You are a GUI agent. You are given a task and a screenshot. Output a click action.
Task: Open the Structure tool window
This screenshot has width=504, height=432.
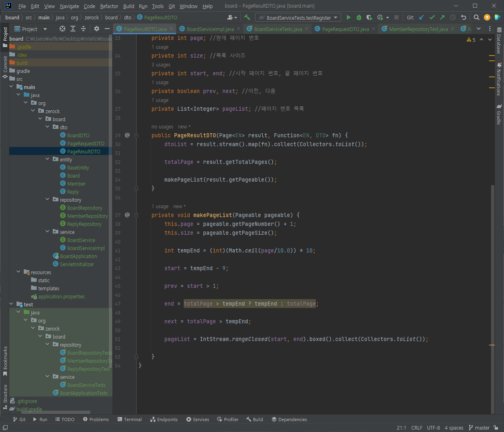click(x=5, y=397)
